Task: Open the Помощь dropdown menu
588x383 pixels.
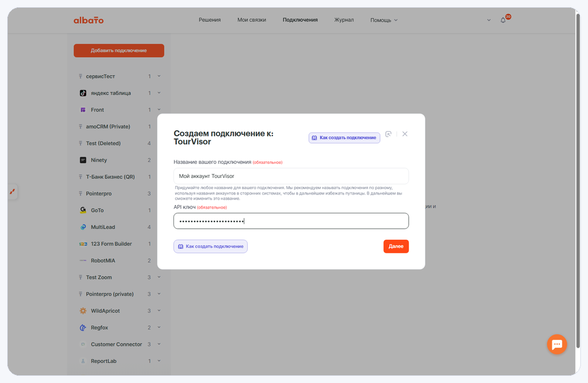Action: [x=383, y=20]
